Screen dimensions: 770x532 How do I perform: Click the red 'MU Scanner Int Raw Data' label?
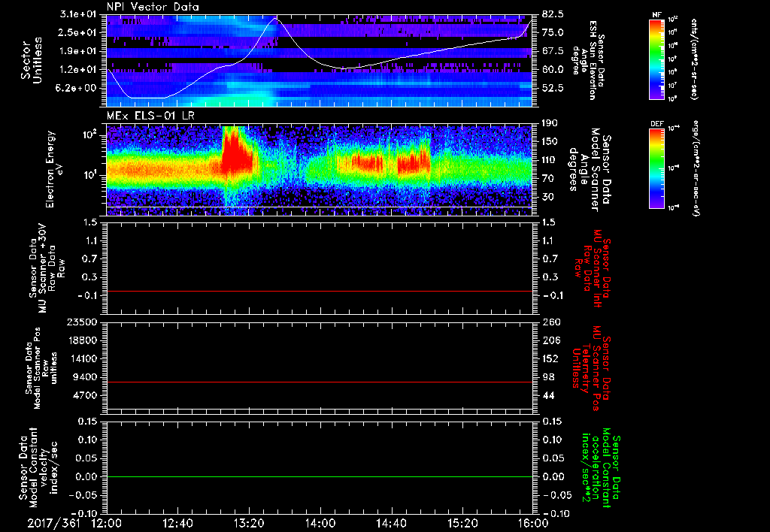(x=593, y=268)
